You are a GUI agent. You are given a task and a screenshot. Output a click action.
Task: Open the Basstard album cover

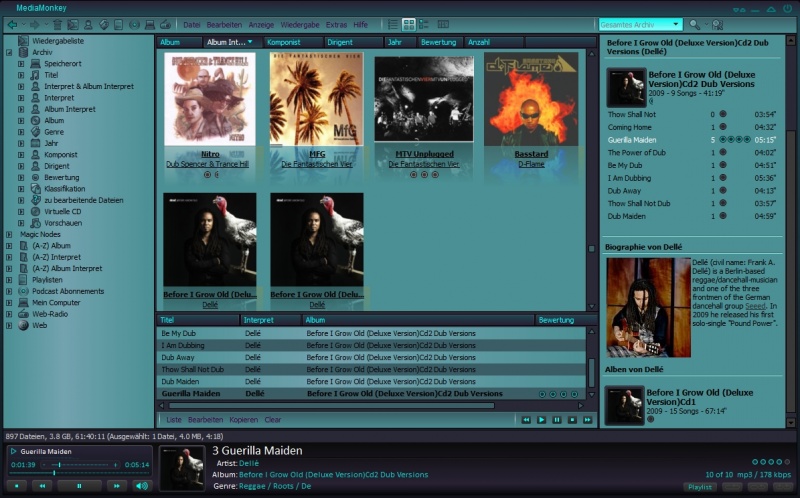[531, 99]
